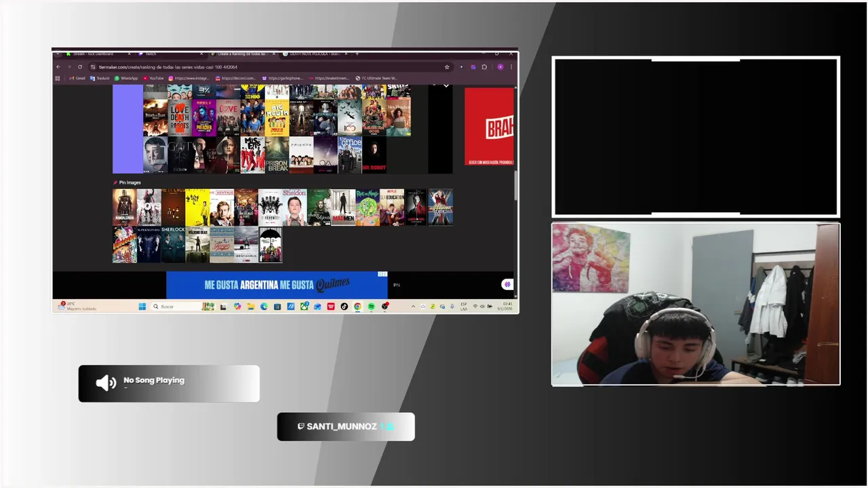This screenshot has height=488, width=868.
Task: Switch to the Stream - Kick Dashboard tab
Action: click(x=98, y=54)
